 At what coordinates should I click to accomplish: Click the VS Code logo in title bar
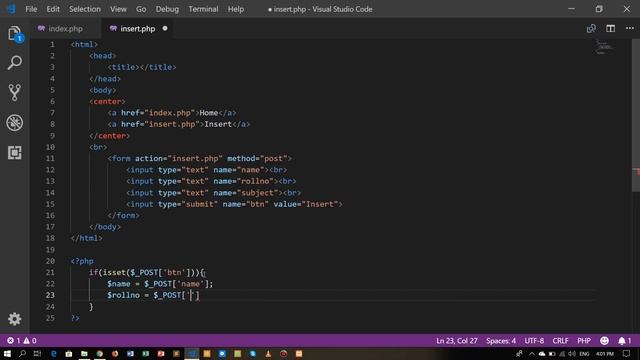(x=11, y=9)
